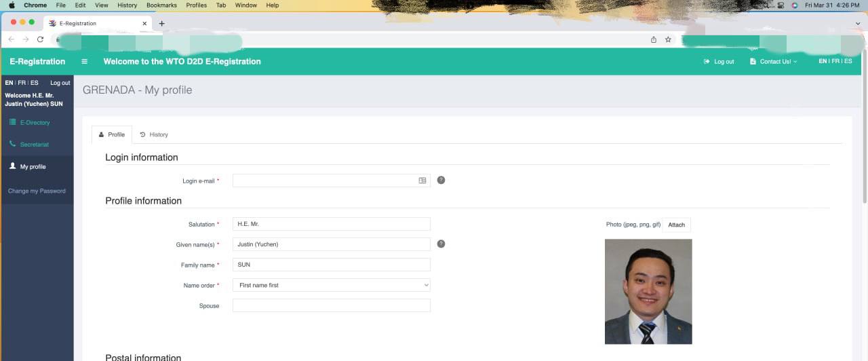Open the Window menu
868x361 pixels.
pyautogui.click(x=246, y=5)
